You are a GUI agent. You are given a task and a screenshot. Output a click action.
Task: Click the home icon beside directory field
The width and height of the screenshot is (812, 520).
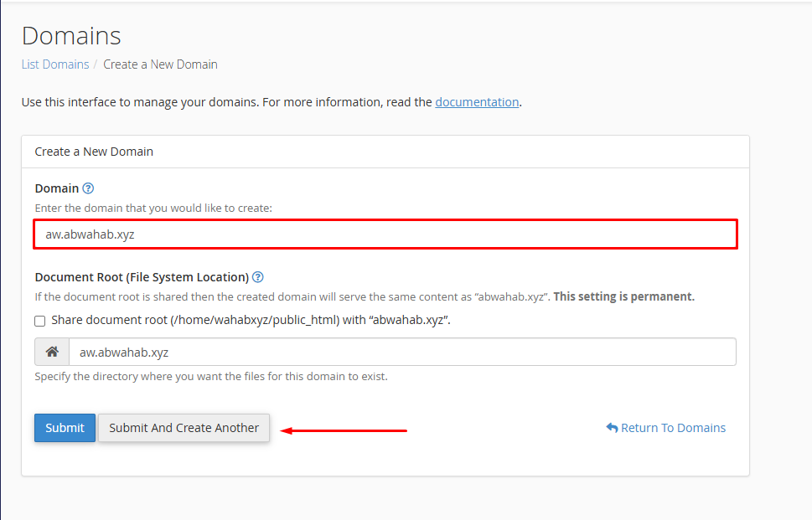tap(52, 352)
